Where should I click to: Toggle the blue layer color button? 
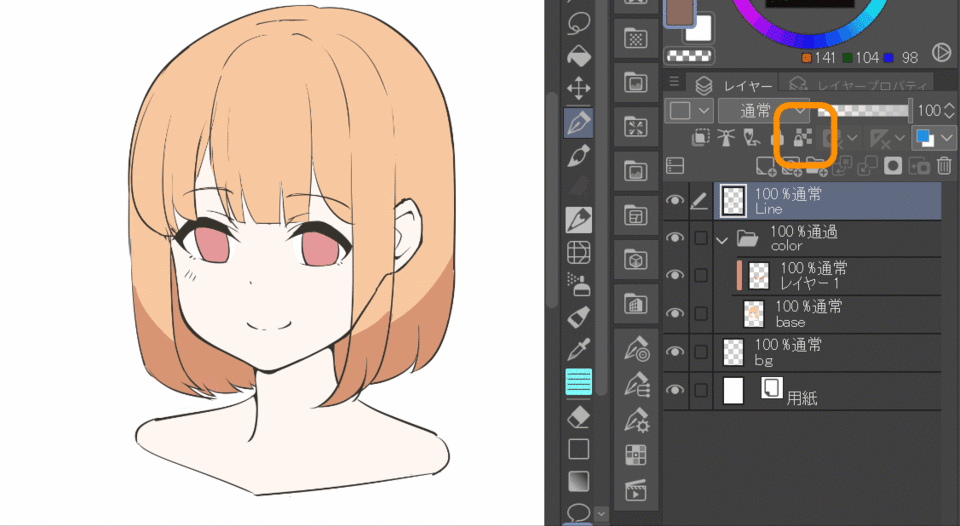(925, 138)
